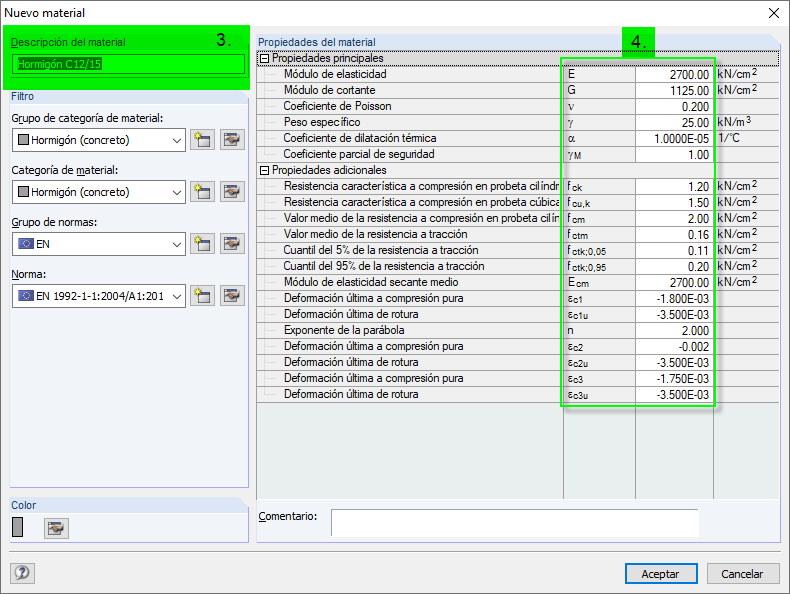
Task: Select the fctk;0,95 value 0.20
Action: click(x=674, y=267)
